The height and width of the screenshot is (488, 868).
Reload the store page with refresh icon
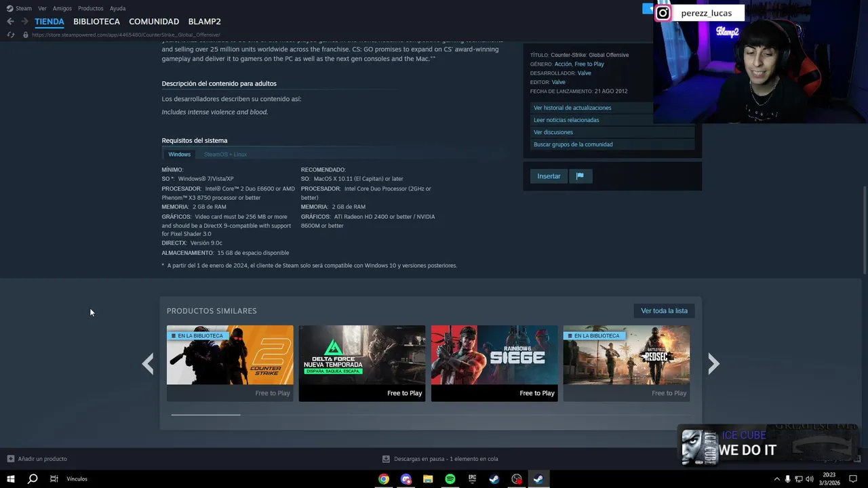click(10, 35)
